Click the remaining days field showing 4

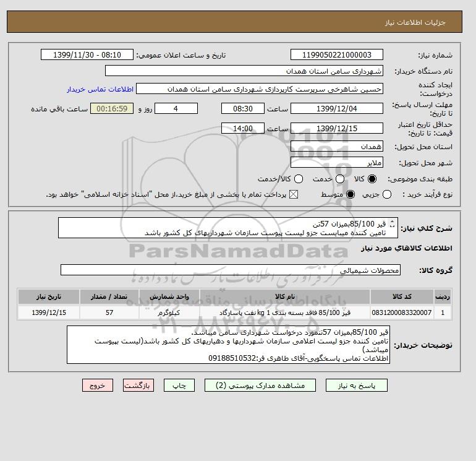176,108
